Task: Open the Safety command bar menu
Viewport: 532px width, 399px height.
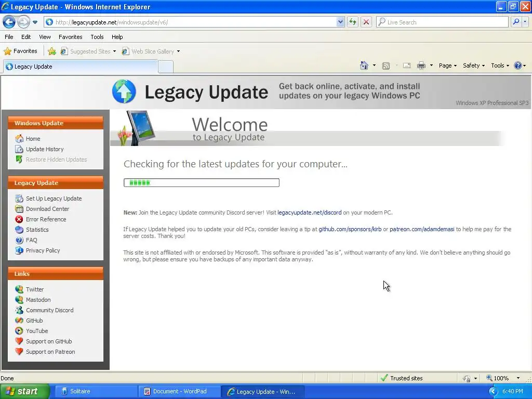Action: [x=474, y=65]
